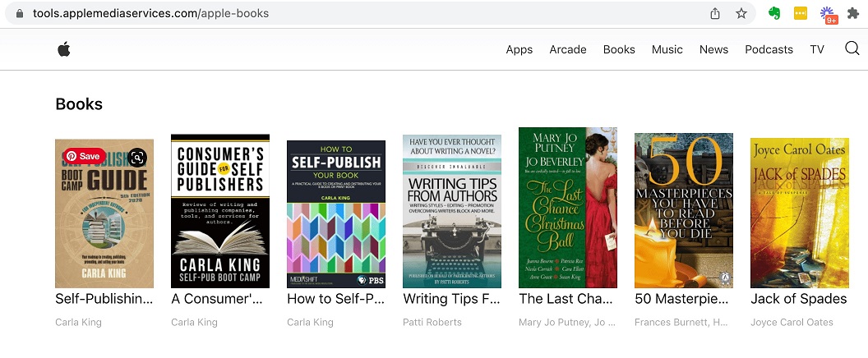
Task: Click the extension with 9+ badge
Action: click(828, 14)
